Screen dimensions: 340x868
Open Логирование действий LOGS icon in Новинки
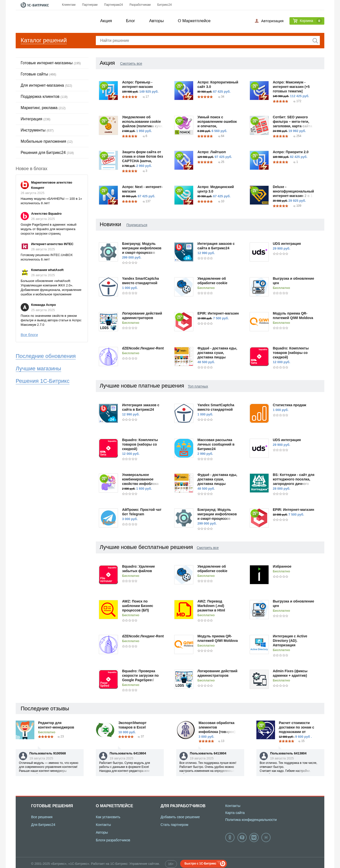coord(108,322)
